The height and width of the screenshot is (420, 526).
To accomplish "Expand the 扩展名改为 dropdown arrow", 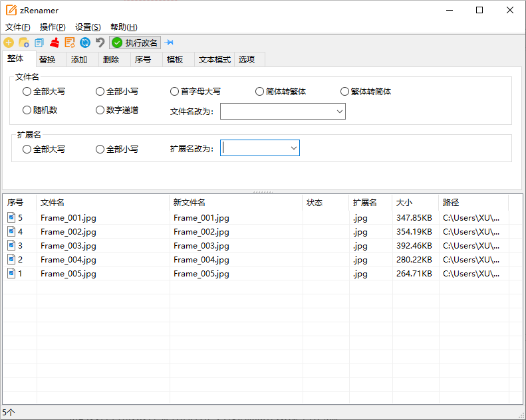I will pyautogui.click(x=293, y=148).
